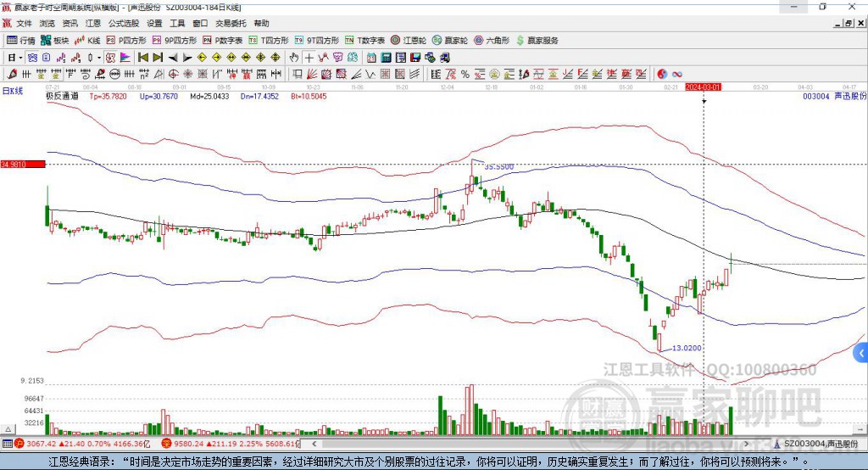
Task: Switch to the K线 chart view
Action: (x=87, y=41)
